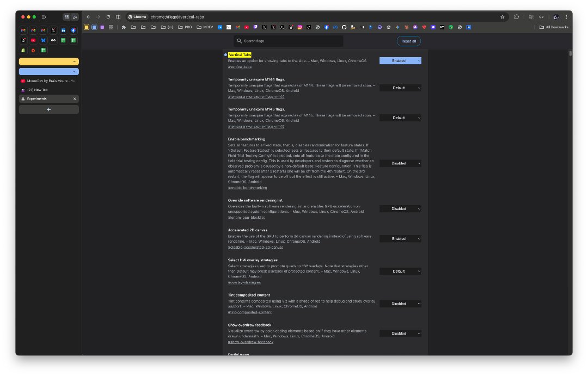The width and height of the screenshot is (588, 376).
Task: Open the unexpire M145 flags dropdown
Action: pos(400,118)
